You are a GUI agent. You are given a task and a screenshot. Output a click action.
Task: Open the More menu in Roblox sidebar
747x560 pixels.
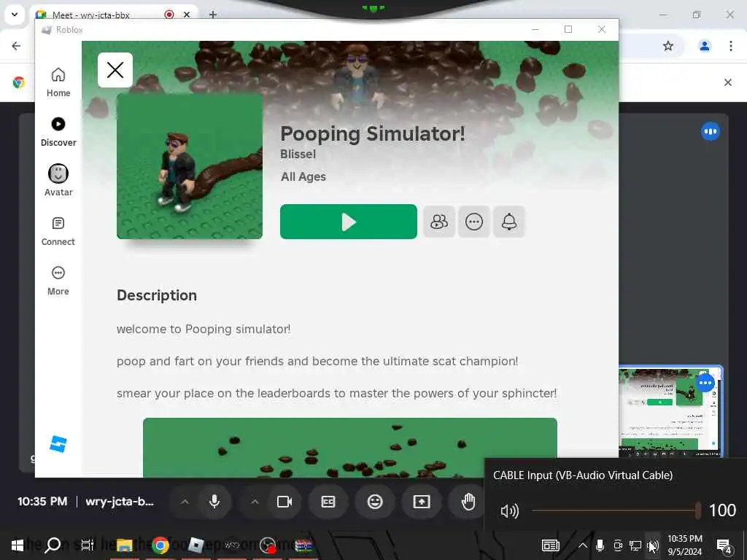click(x=58, y=281)
